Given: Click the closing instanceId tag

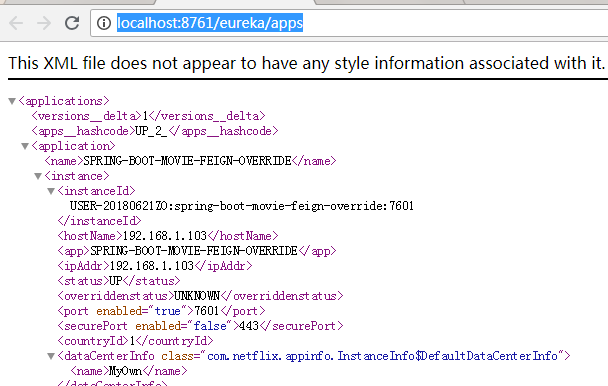Looking at the screenshot, I should (x=99, y=221).
